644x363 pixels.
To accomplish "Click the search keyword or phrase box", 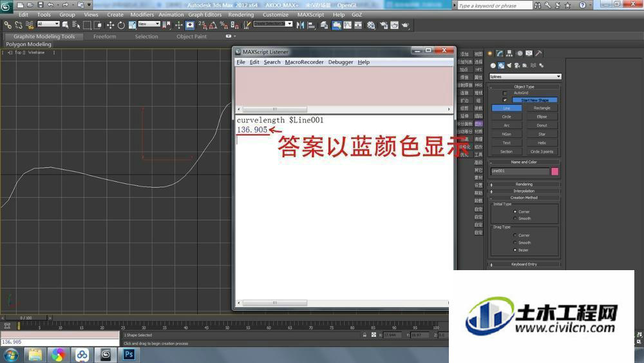I will point(495,5).
